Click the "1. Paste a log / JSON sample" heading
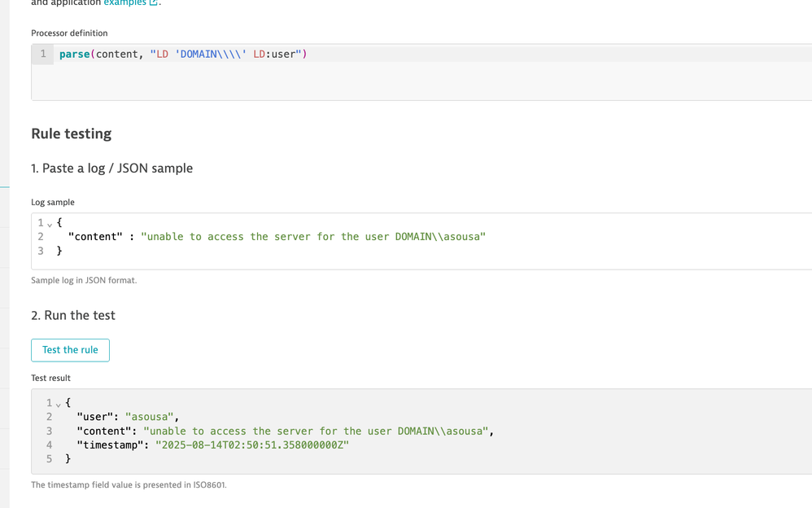This screenshot has height=508, width=812. pyautogui.click(x=111, y=168)
